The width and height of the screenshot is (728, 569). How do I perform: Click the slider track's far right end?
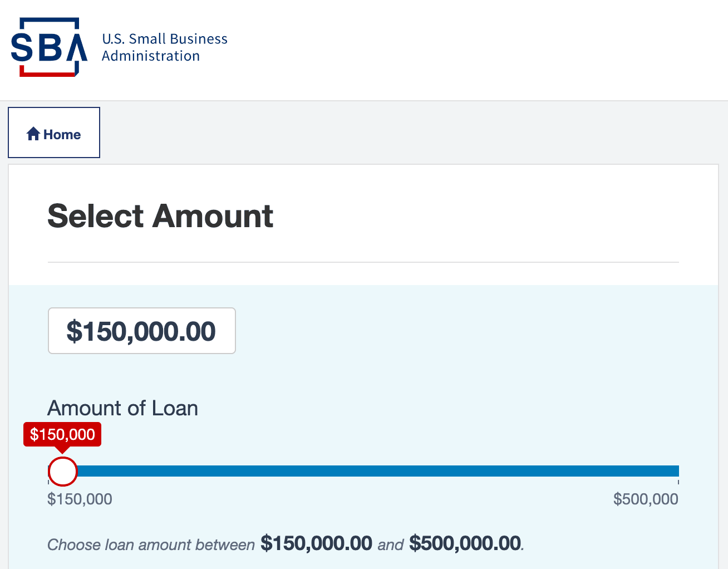[676, 472]
